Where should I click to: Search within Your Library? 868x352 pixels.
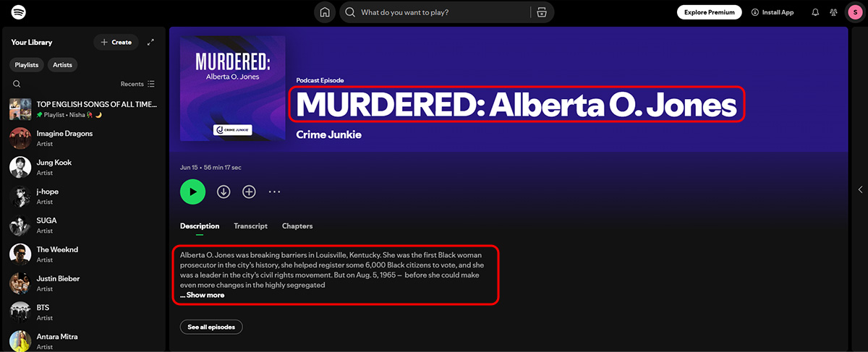pyautogui.click(x=17, y=84)
